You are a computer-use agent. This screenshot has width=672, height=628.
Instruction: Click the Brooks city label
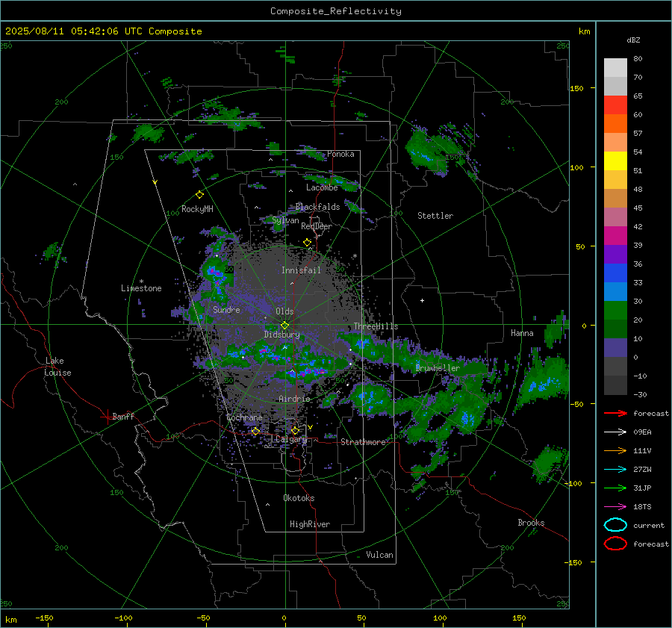coord(531,523)
